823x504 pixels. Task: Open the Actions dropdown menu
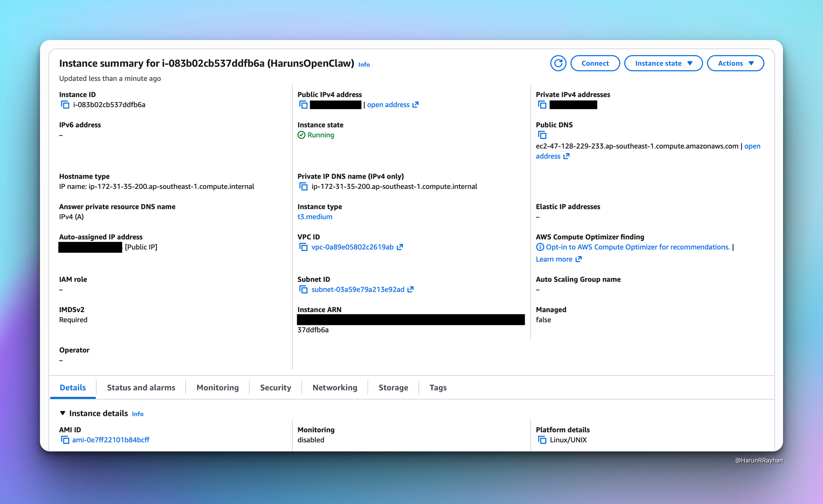point(735,63)
